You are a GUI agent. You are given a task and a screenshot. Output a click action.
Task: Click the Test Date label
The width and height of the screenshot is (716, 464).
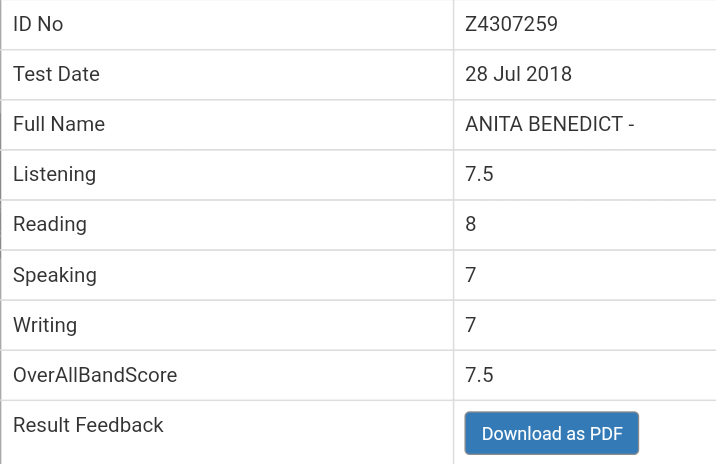coord(56,74)
